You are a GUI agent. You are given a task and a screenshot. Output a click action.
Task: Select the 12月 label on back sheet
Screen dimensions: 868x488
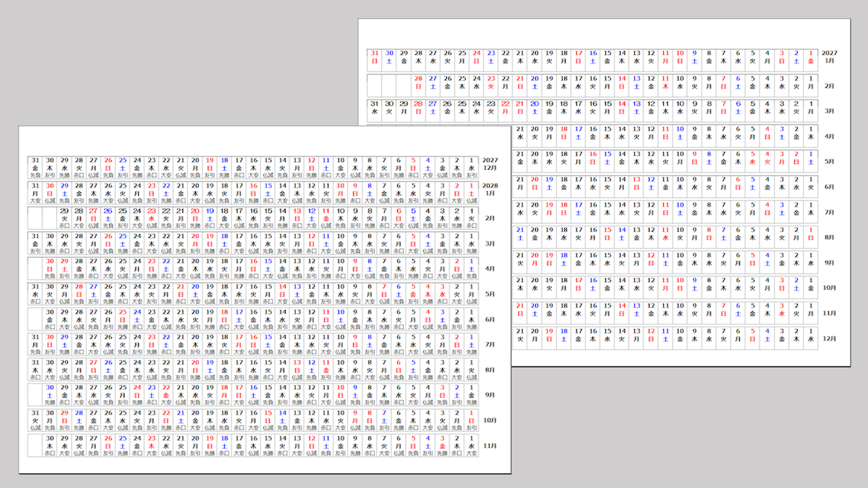[x=830, y=338]
